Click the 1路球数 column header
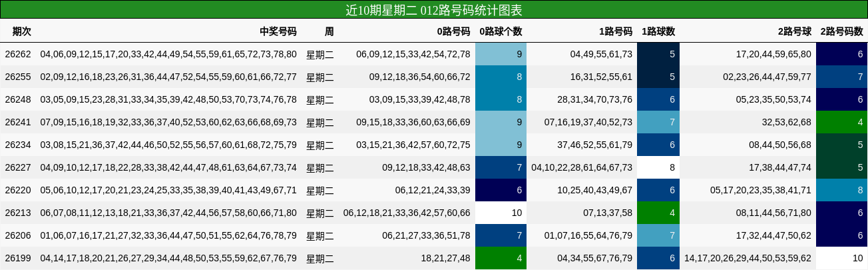 [658, 31]
